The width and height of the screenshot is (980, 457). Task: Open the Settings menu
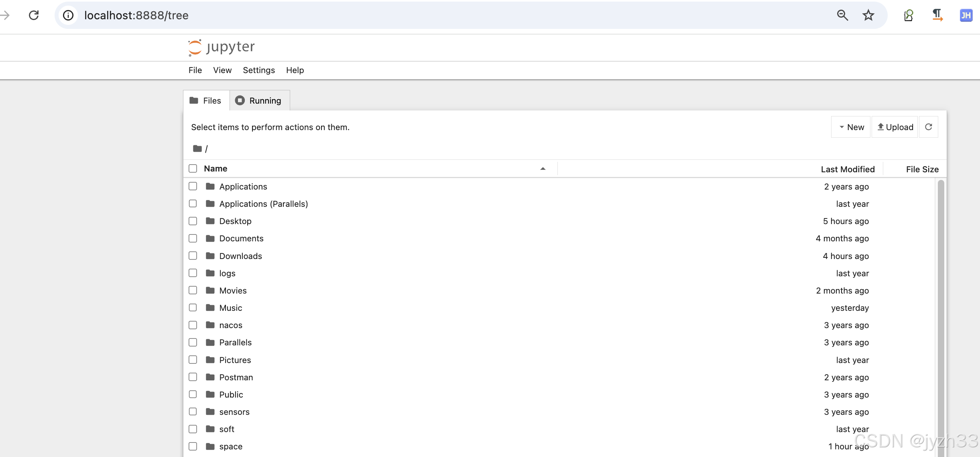pos(258,70)
